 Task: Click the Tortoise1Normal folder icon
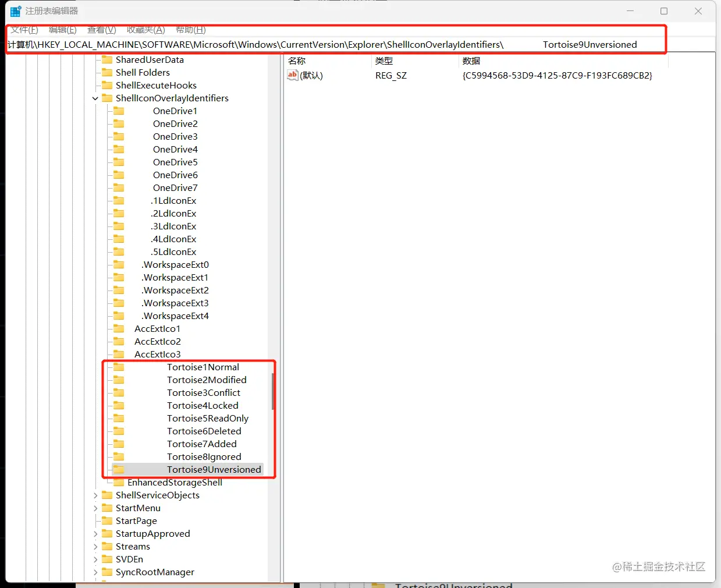click(x=119, y=367)
